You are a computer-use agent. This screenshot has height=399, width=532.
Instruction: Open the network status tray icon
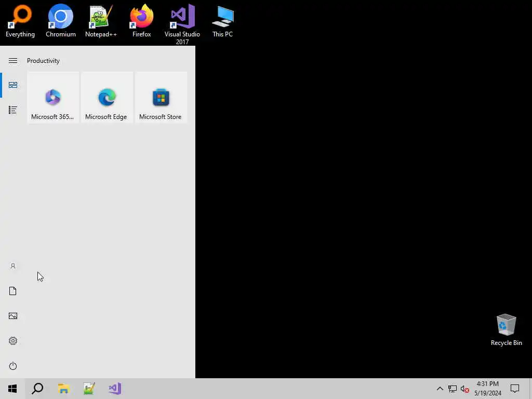453,389
